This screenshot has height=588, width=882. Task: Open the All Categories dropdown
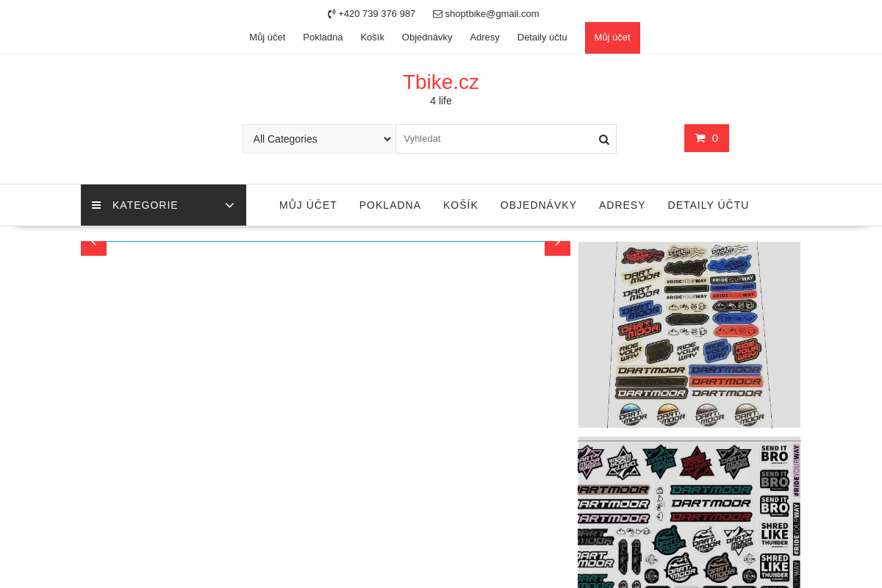click(x=318, y=139)
